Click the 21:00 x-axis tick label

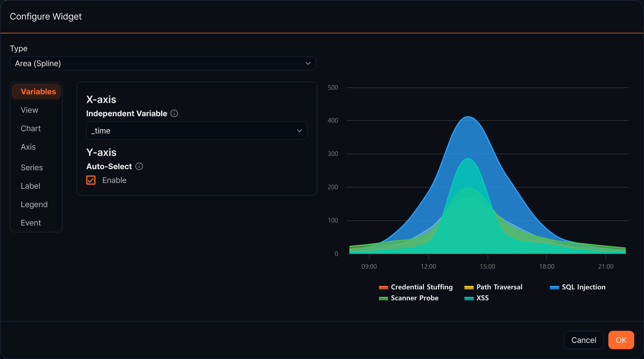pyautogui.click(x=606, y=266)
